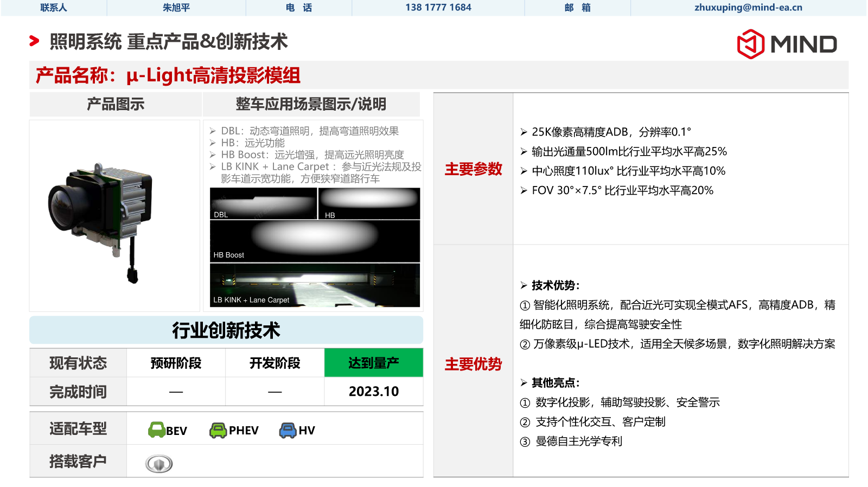Click the blue HV car icon
868x487 pixels.
click(x=288, y=430)
